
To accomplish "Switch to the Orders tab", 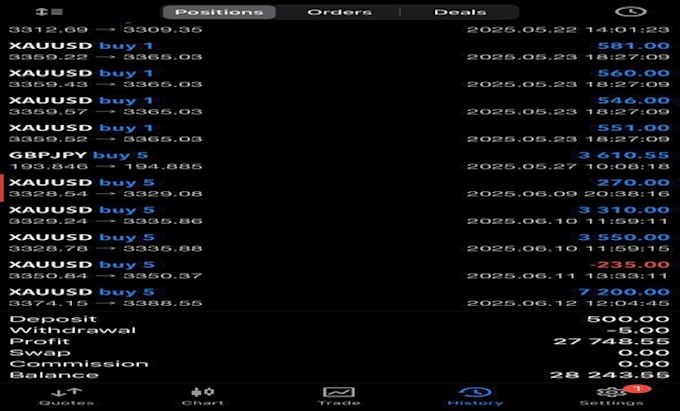I will 340,12.
